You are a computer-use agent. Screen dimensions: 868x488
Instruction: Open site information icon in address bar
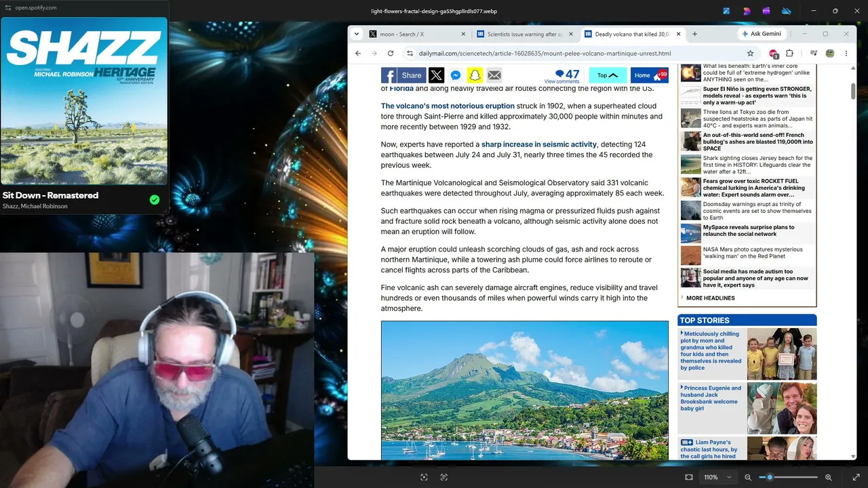[x=410, y=54]
